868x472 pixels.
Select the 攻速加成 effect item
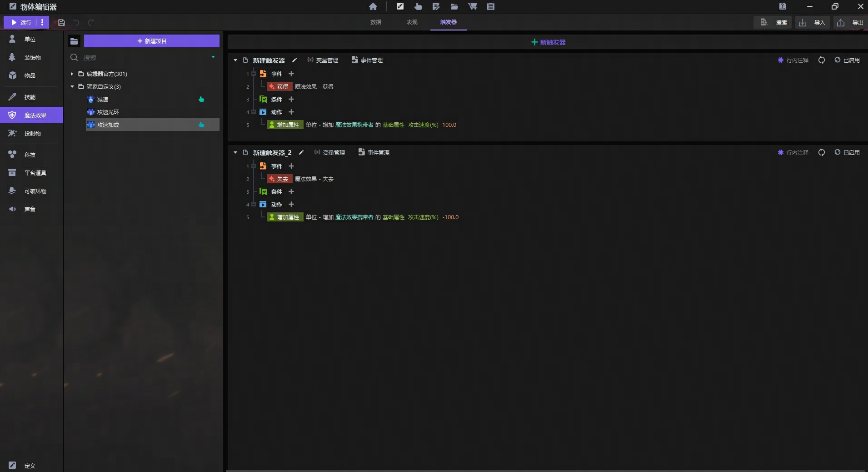[152, 125]
